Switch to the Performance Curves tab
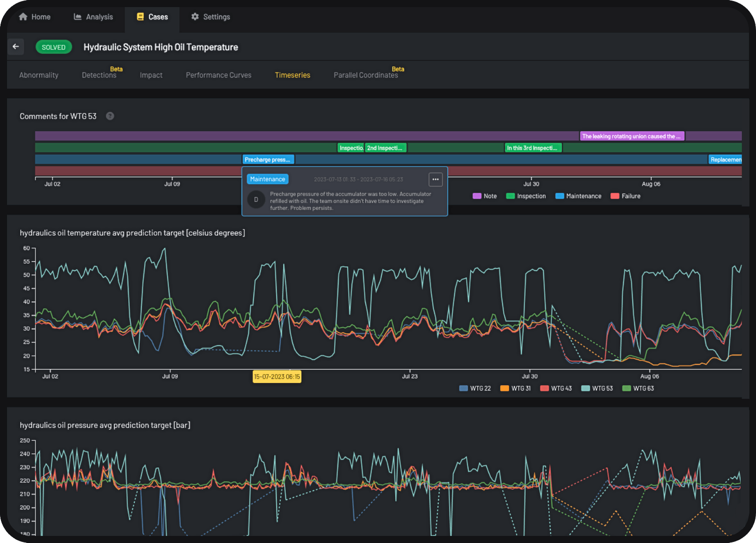 pos(218,75)
